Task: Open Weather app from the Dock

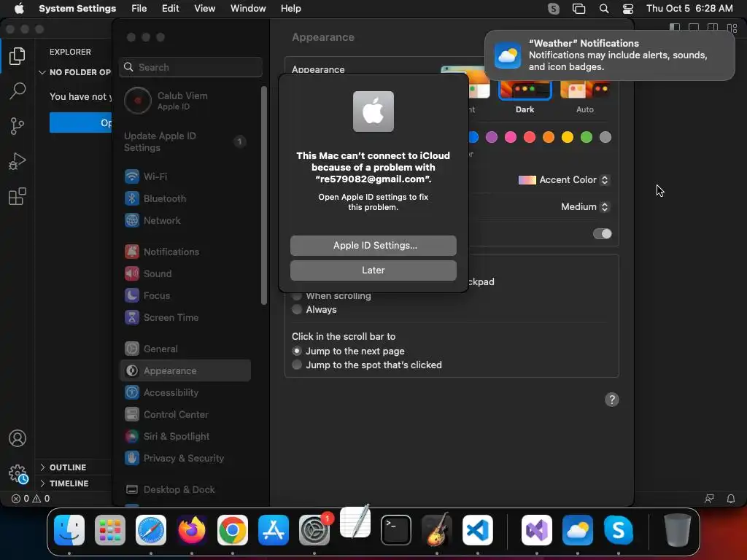Action: tap(578, 530)
